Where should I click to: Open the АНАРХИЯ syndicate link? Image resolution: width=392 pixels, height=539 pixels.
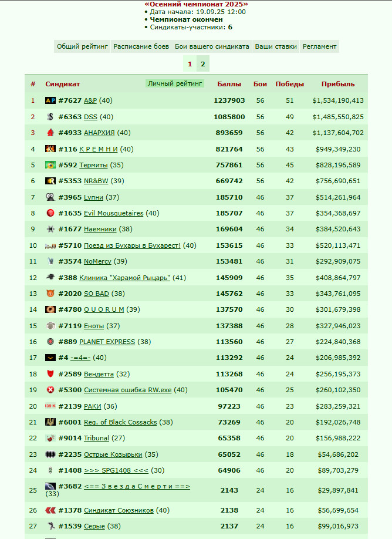[x=99, y=133]
